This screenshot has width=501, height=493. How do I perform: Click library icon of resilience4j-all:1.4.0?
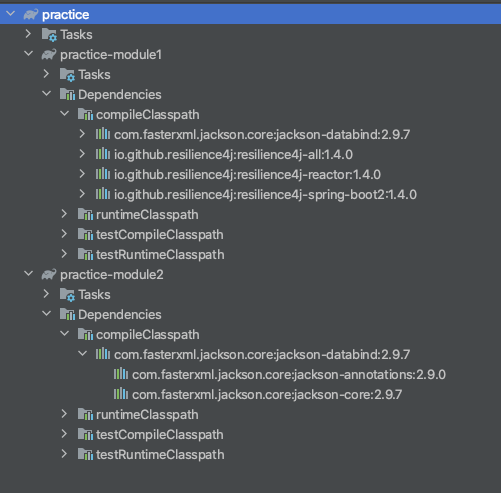click(x=103, y=154)
